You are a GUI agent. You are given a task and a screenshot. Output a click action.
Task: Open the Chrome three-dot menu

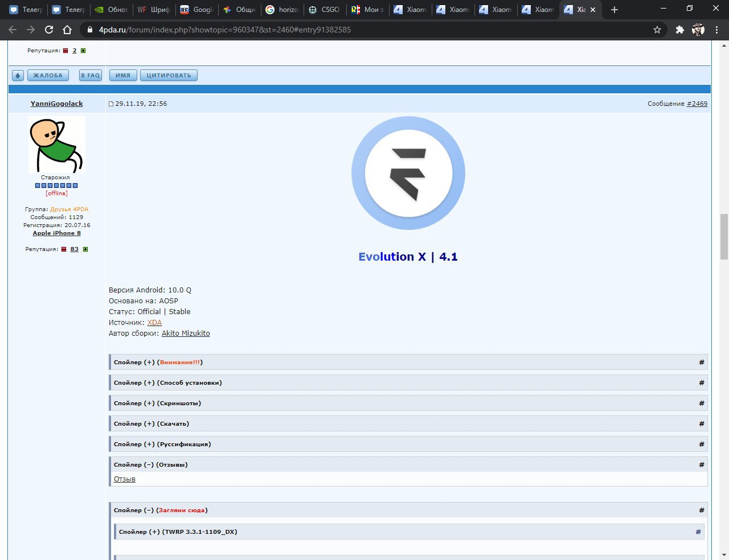click(716, 30)
